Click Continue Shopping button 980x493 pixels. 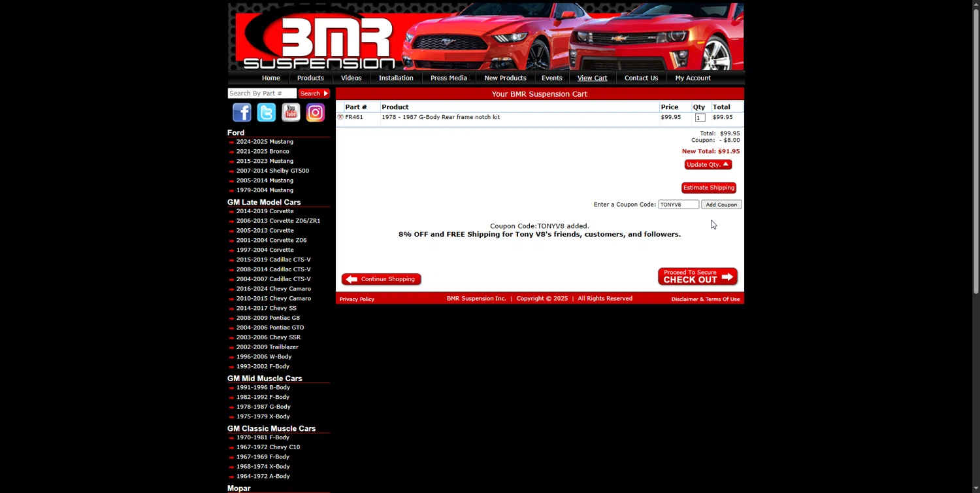click(382, 279)
